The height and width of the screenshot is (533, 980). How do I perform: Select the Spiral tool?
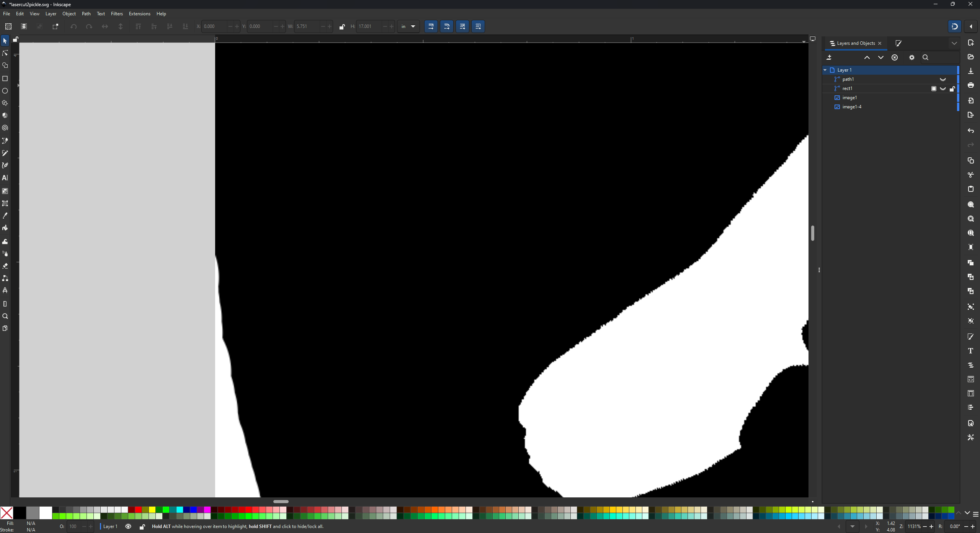[5, 128]
